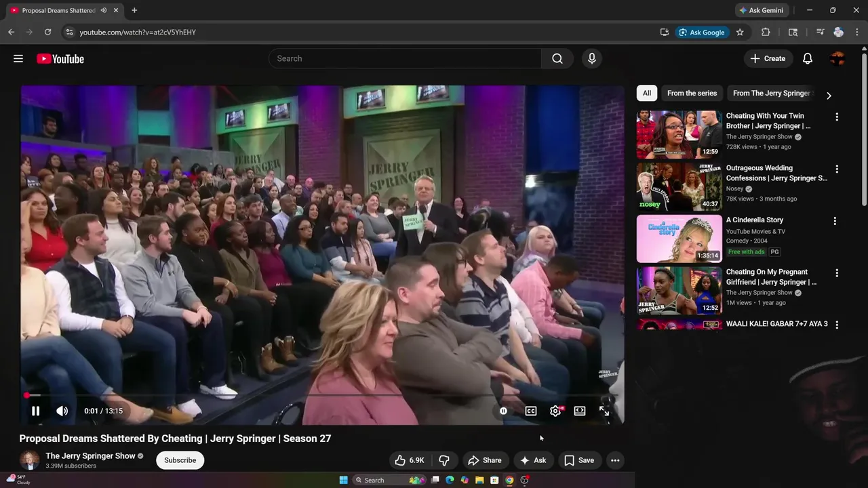Click Ask Google lens button

[702, 32]
